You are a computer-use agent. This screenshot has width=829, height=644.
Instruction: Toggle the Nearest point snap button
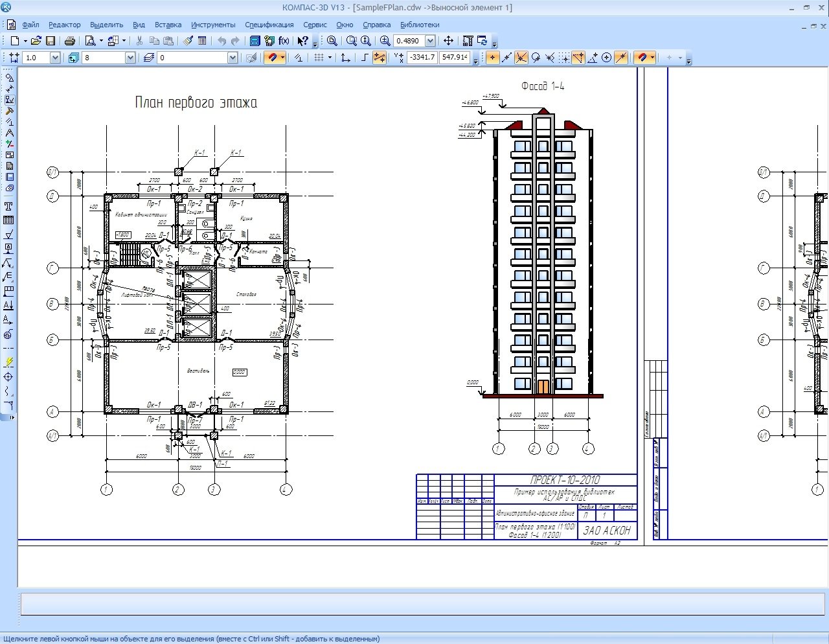493,58
